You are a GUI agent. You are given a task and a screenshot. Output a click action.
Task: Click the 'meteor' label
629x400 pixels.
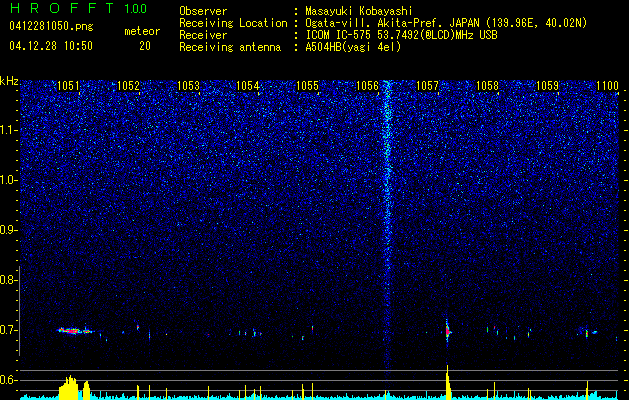pyautogui.click(x=142, y=31)
